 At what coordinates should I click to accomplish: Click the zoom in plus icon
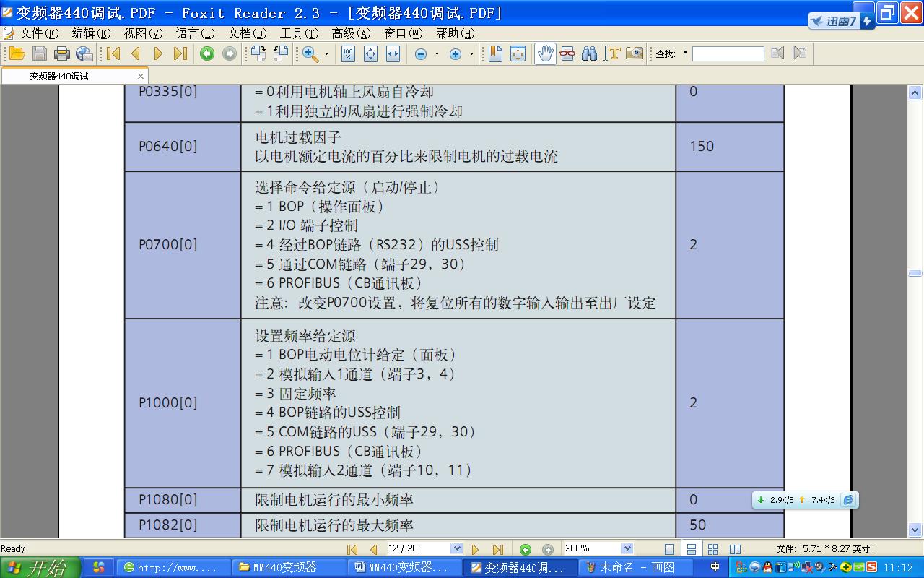coord(456,54)
